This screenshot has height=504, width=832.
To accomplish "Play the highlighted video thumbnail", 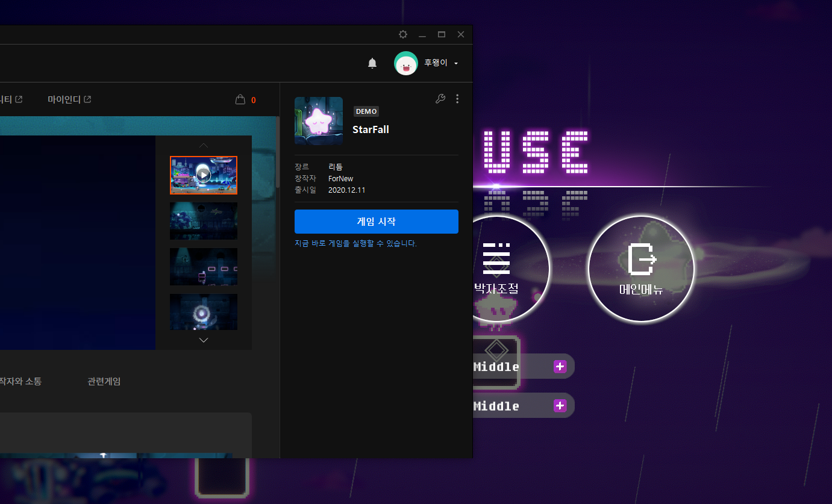I will tap(204, 175).
